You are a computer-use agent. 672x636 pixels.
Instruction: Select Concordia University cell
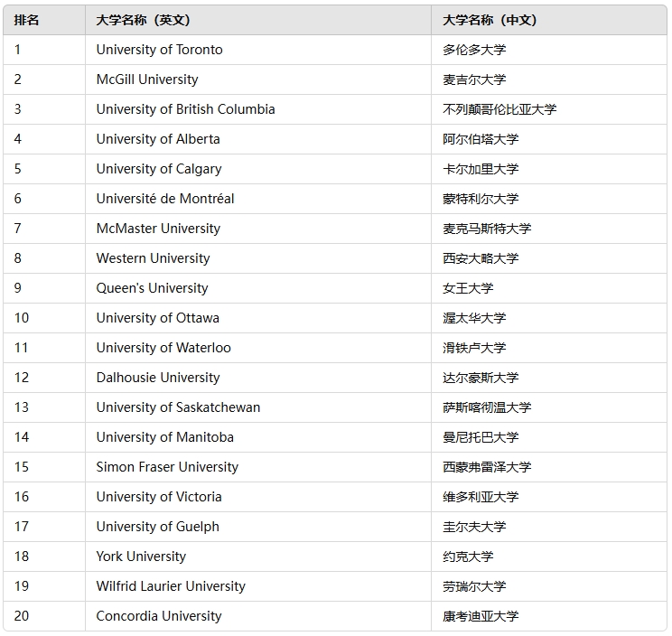258,615
